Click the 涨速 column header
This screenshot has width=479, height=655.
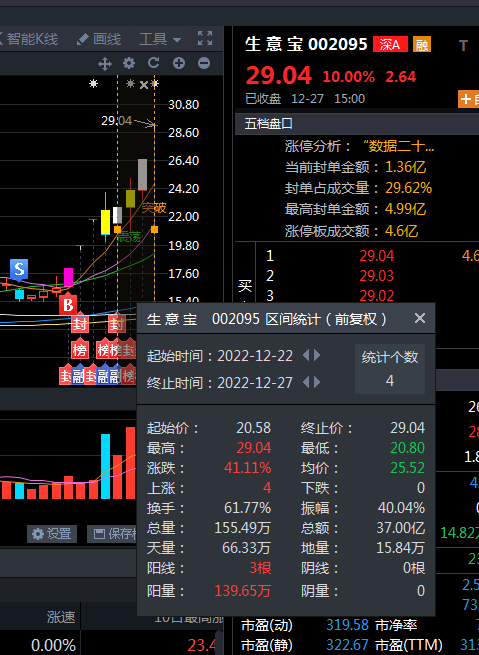point(61,617)
